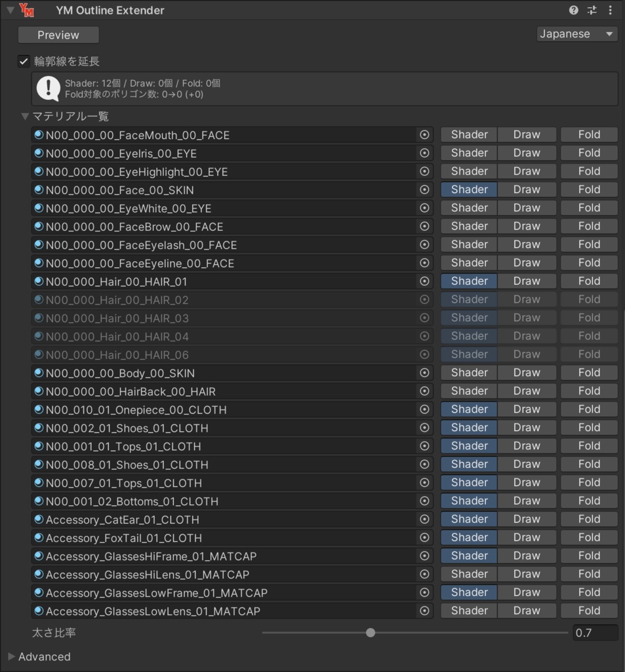The height and width of the screenshot is (672, 625).
Task: Click material icon of Bottoms_01_CLOTH row
Action: [x=39, y=501]
